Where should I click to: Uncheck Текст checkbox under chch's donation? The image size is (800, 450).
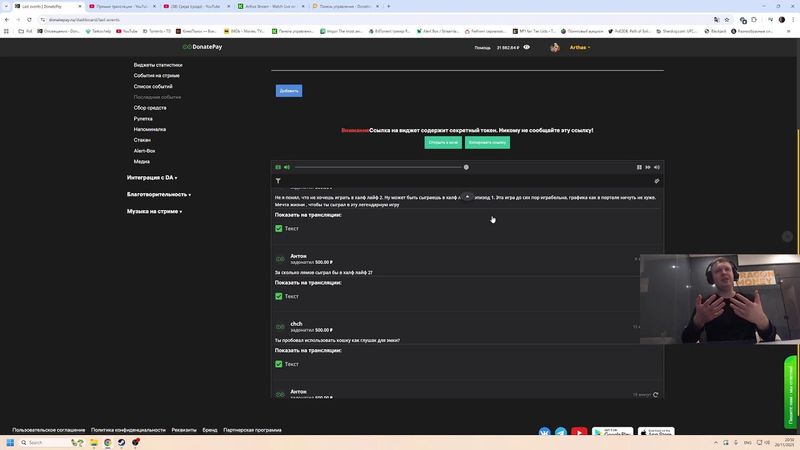pyautogui.click(x=279, y=364)
